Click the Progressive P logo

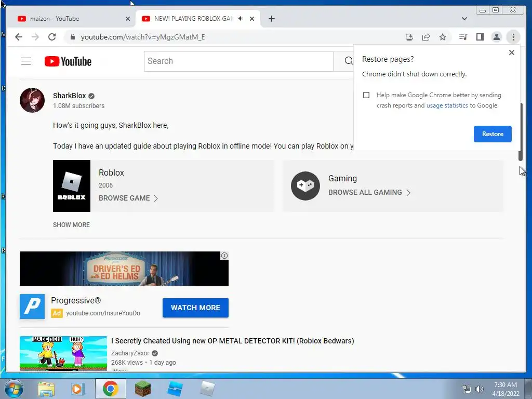[32, 307]
